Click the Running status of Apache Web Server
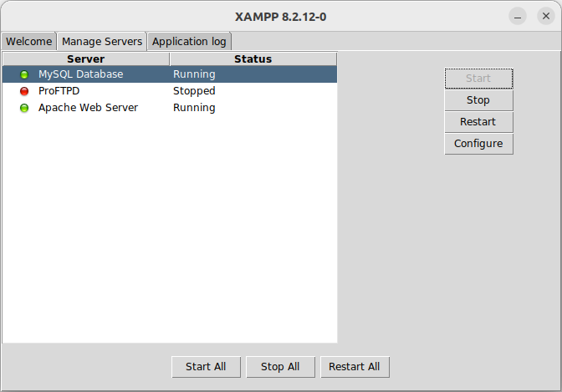This screenshot has height=392, width=562. (x=194, y=108)
